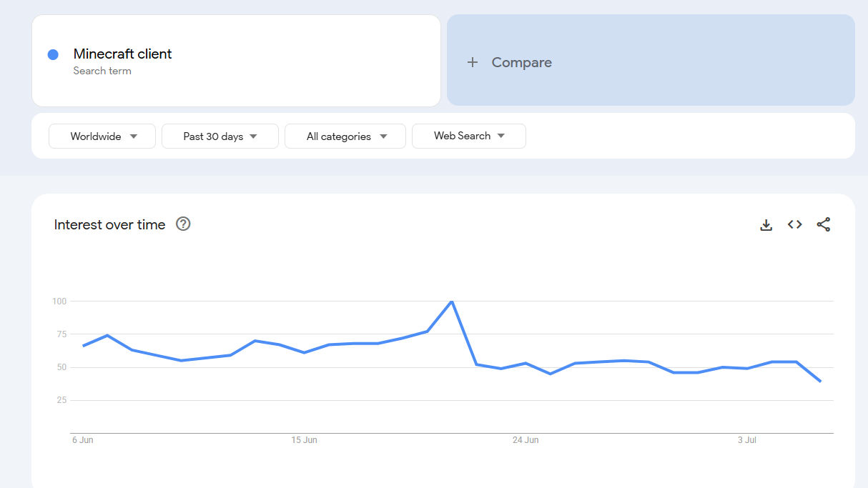Open the embed code icon
Screen dimensions: 868x488
tap(794, 224)
